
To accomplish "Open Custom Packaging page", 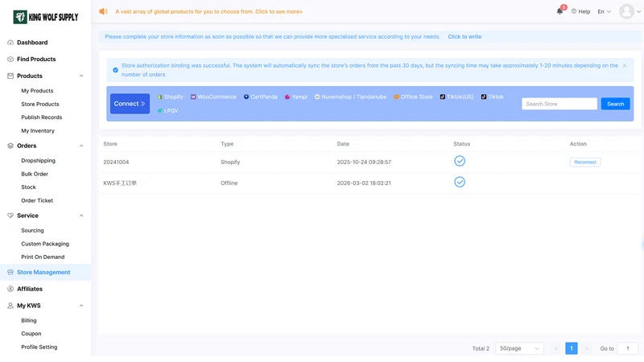I will tap(45, 244).
